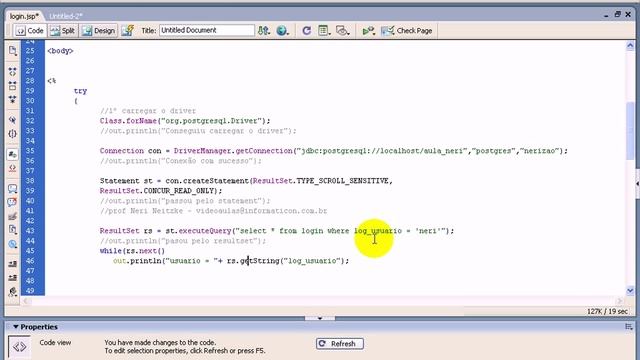Click the st.executeQuery call on line 43

tap(198, 231)
